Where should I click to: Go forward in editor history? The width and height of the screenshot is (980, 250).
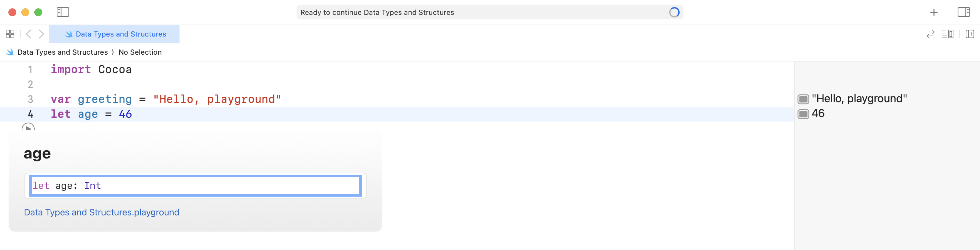41,34
